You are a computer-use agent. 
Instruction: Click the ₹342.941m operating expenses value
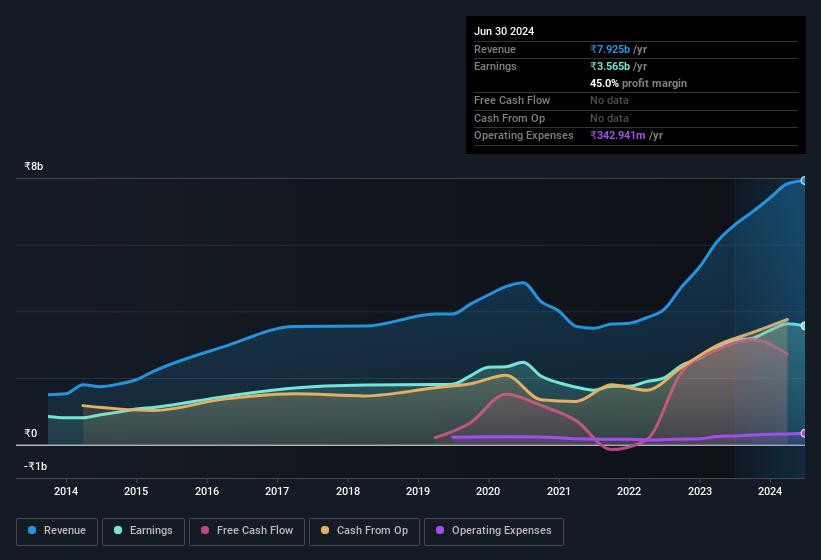pyautogui.click(x=617, y=135)
